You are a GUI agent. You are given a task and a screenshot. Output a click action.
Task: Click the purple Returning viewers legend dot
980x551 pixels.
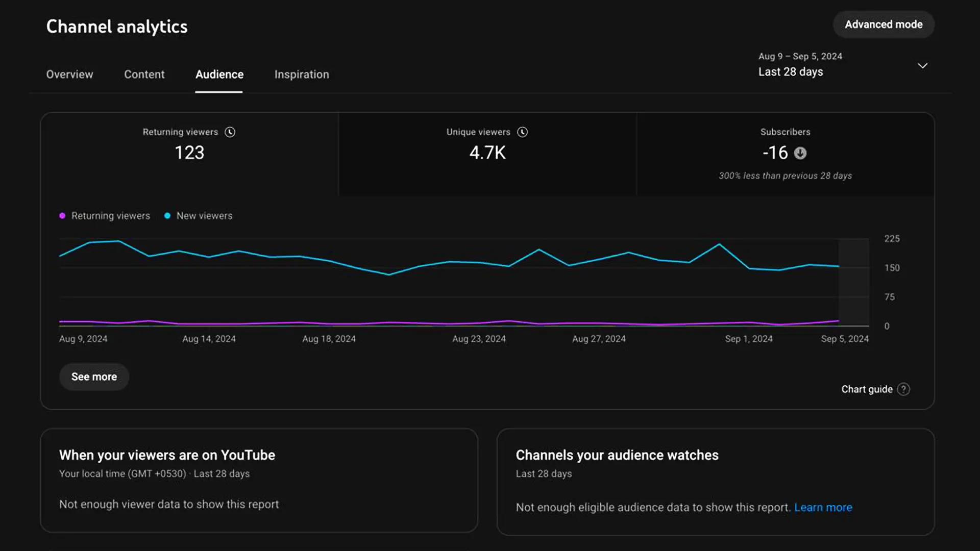pos(62,216)
